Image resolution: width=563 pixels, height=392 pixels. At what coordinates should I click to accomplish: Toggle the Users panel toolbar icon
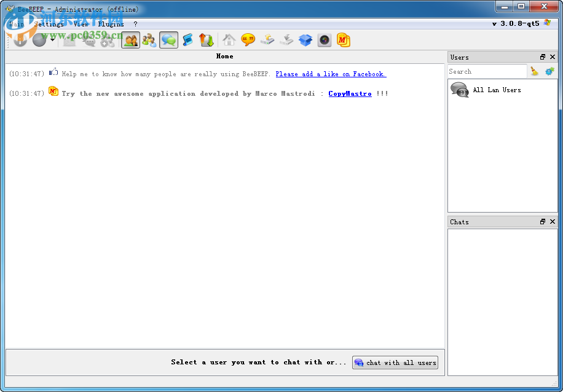pyautogui.click(x=130, y=40)
